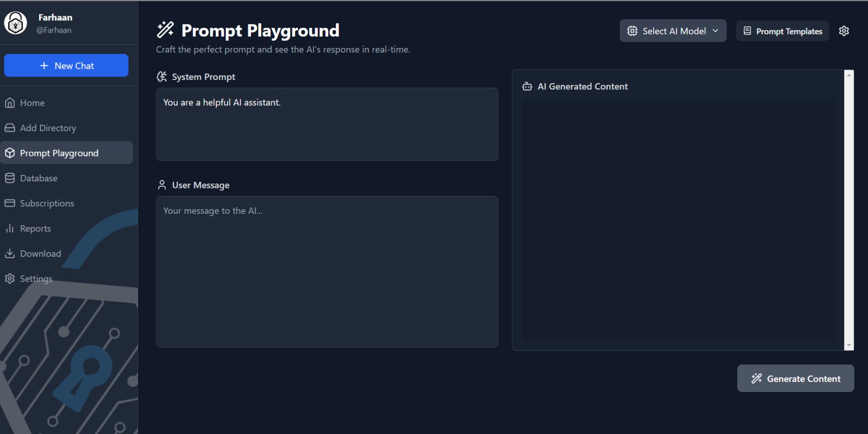Go to Settings in the sidebar
This screenshot has width=868, height=434.
(36, 278)
